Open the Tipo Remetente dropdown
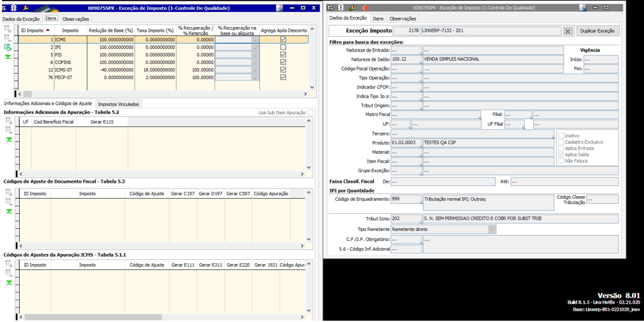 [492, 229]
